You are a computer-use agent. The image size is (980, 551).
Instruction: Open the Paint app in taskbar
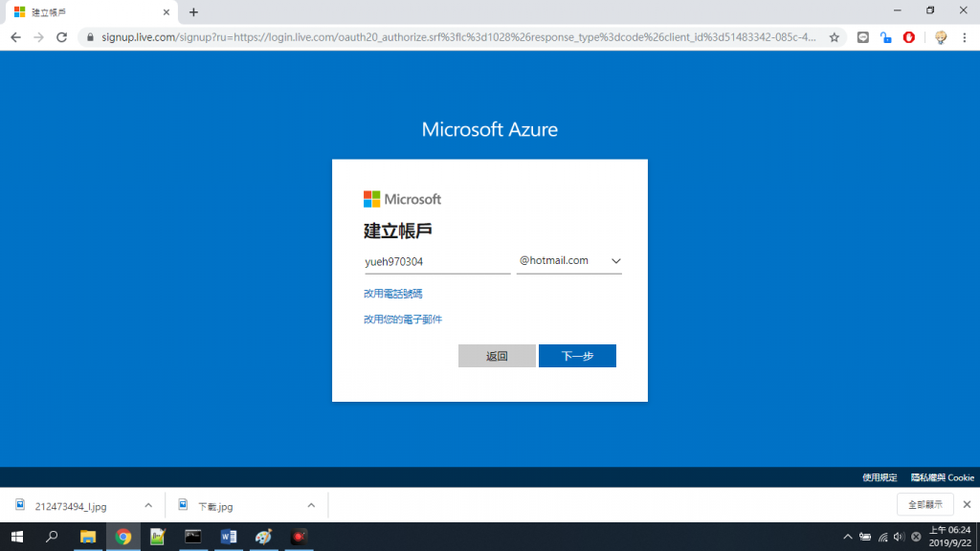(264, 537)
